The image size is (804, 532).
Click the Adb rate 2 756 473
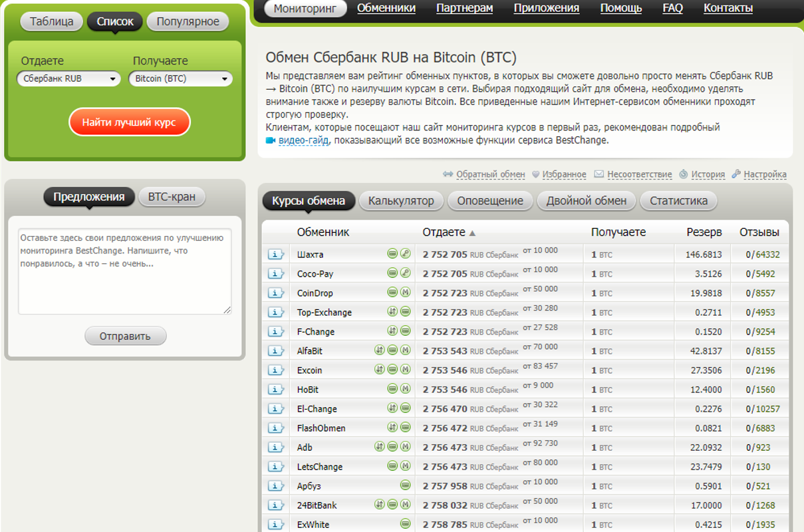[445, 447]
